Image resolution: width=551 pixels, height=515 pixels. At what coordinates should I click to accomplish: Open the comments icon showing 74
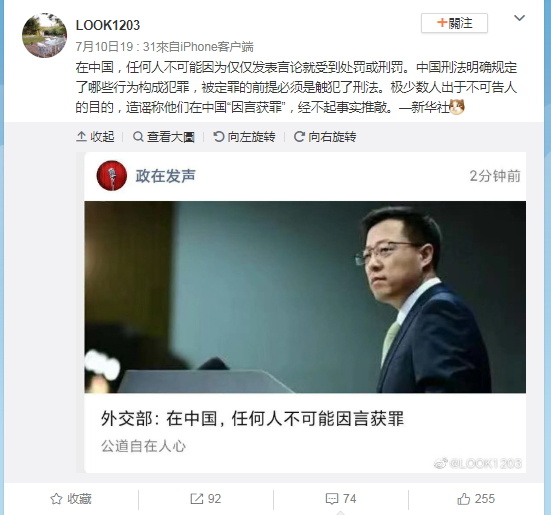[x=332, y=499]
